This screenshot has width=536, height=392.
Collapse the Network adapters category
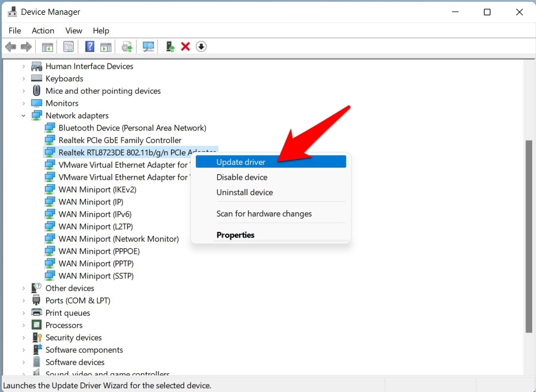tap(24, 116)
